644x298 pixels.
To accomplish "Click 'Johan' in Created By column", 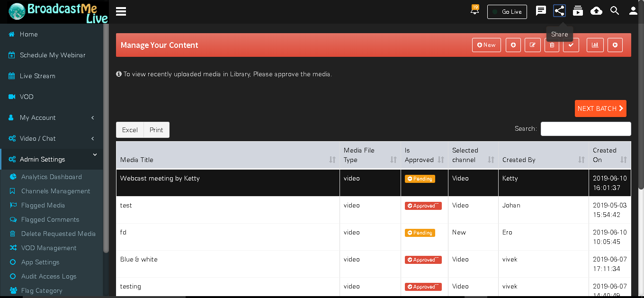I will (511, 206).
